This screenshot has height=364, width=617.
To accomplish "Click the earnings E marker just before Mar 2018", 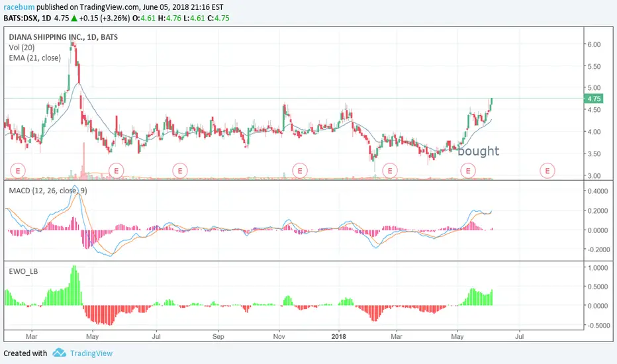I will [x=390, y=171].
